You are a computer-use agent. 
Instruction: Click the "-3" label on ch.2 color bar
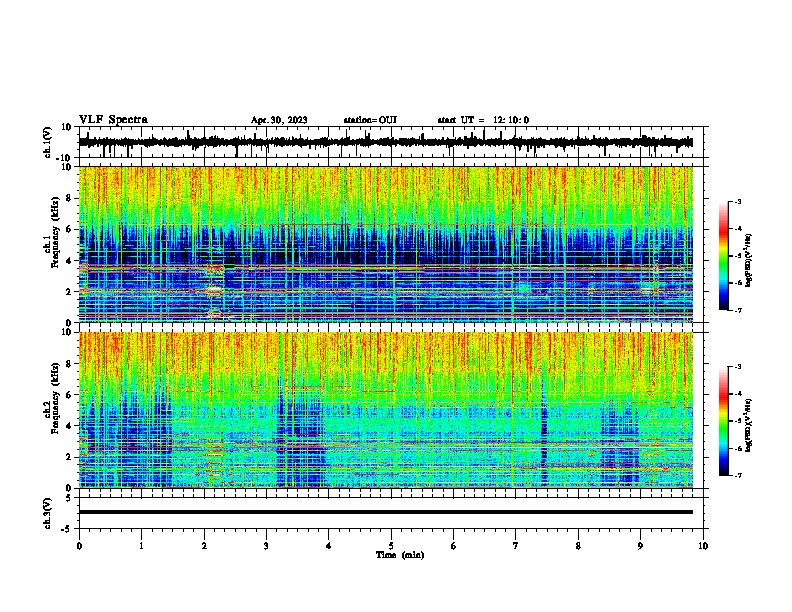coord(737,367)
